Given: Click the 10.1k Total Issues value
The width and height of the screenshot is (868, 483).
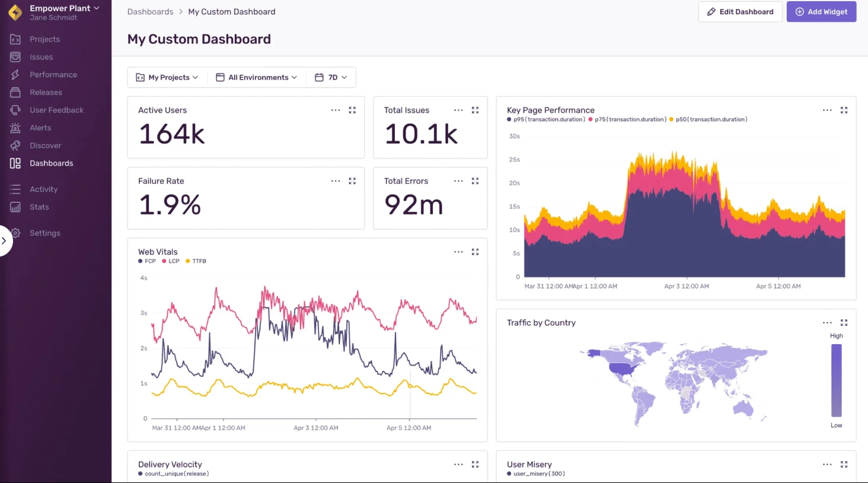Looking at the screenshot, I should point(421,134).
